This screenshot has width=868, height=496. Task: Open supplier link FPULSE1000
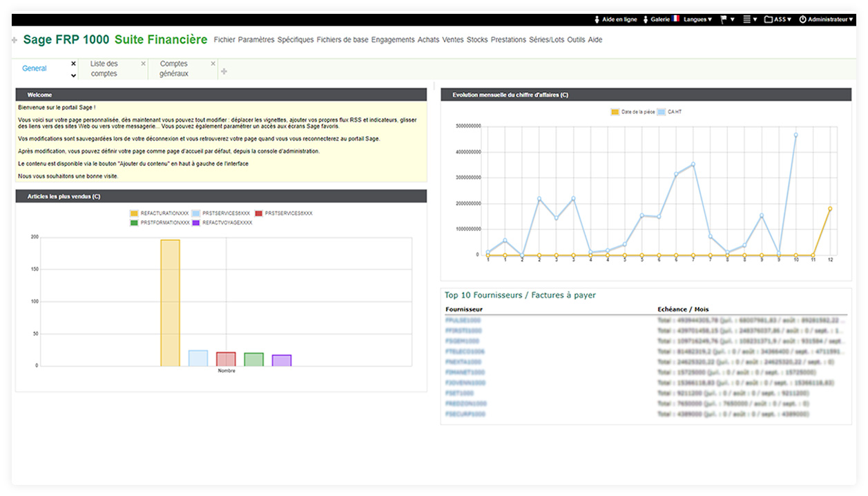tap(463, 321)
